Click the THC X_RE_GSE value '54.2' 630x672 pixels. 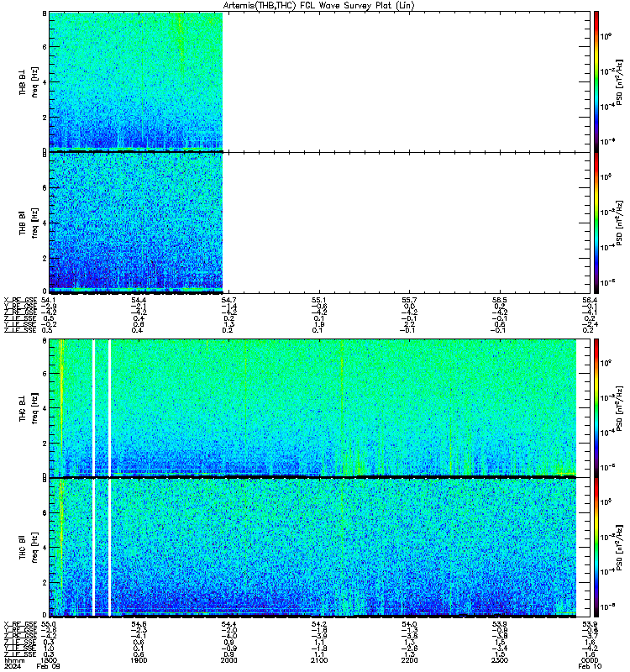click(319, 624)
